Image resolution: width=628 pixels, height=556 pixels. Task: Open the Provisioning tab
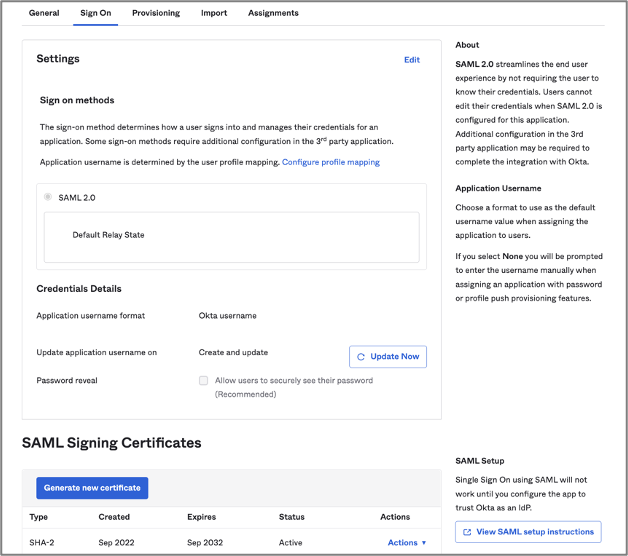point(155,13)
